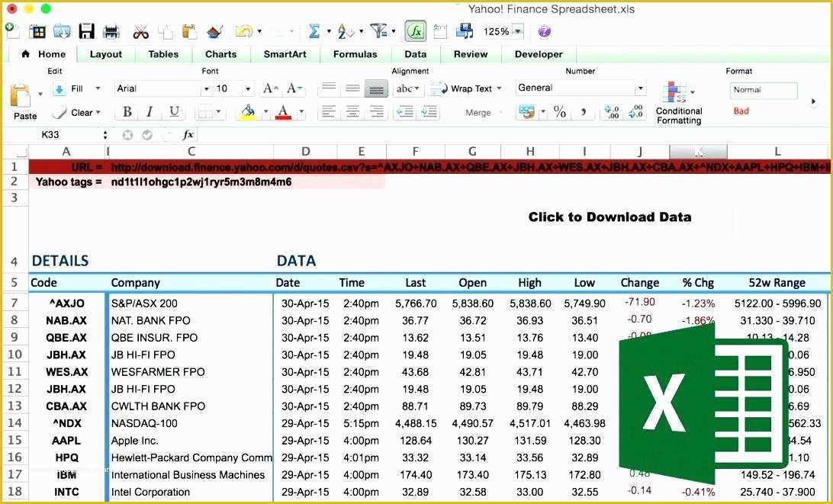The height and width of the screenshot is (504, 833).
Task: Copy selection using the Copy icon
Action: click(x=166, y=32)
